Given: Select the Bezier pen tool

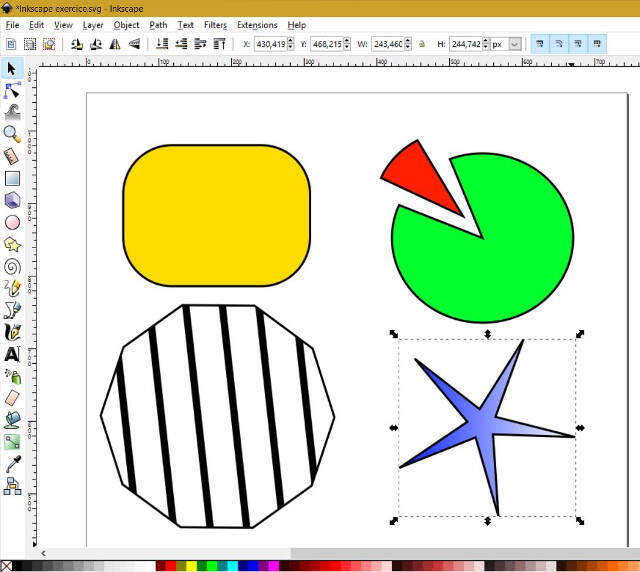Looking at the screenshot, I should [12, 310].
